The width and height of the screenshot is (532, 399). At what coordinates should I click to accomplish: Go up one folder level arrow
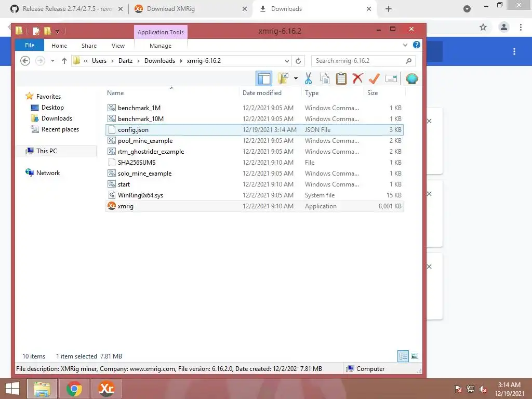click(64, 61)
